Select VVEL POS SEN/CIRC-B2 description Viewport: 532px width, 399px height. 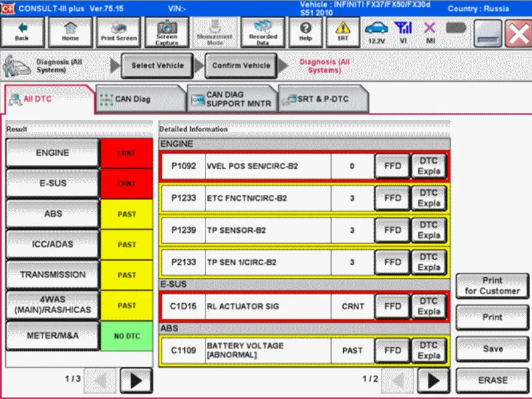268,166
